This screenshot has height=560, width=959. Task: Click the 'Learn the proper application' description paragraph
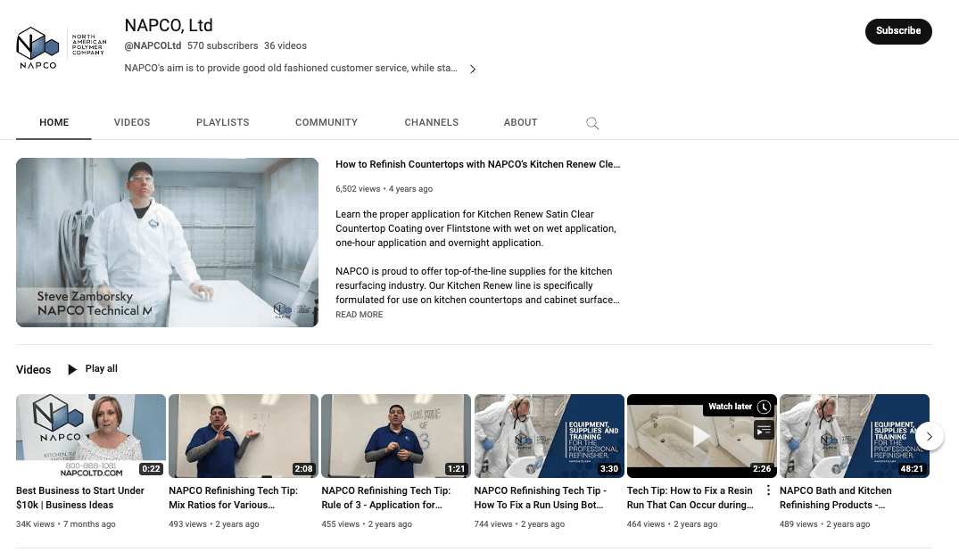coord(475,228)
